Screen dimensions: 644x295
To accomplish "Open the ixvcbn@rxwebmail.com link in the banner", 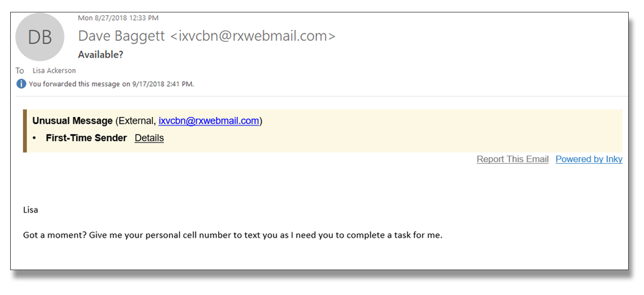I will (209, 121).
